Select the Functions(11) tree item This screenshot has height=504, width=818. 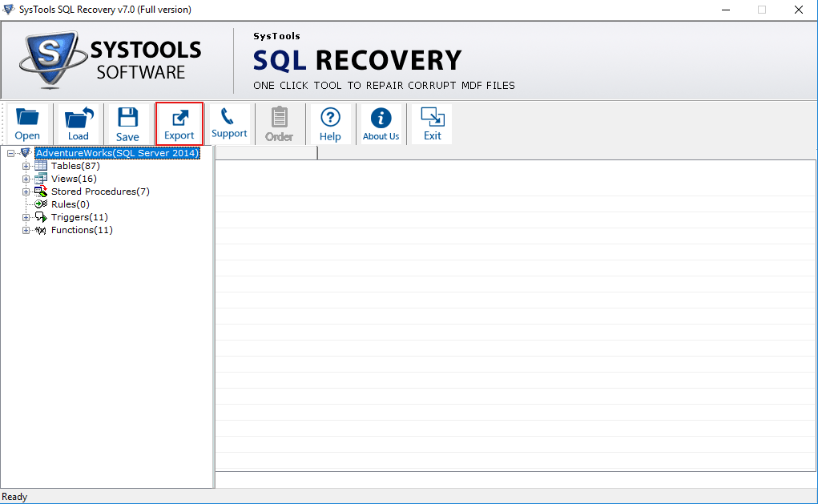pyautogui.click(x=82, y=230)
